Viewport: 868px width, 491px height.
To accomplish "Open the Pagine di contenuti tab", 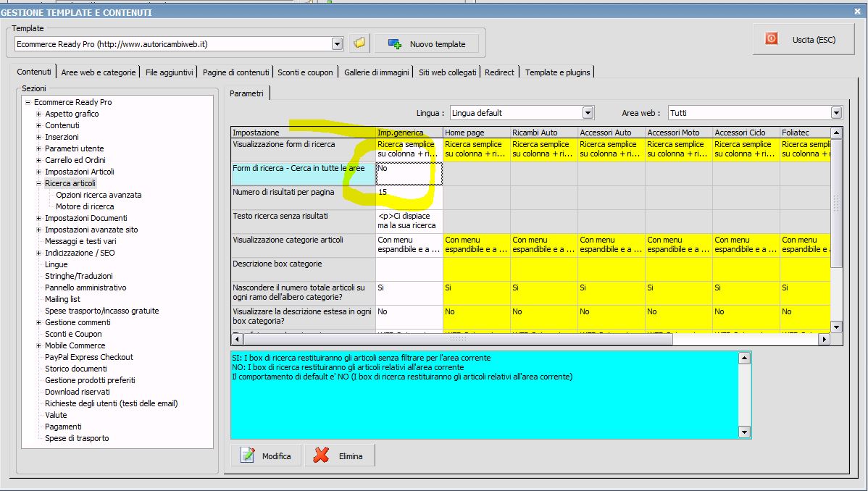I will 235,72.
